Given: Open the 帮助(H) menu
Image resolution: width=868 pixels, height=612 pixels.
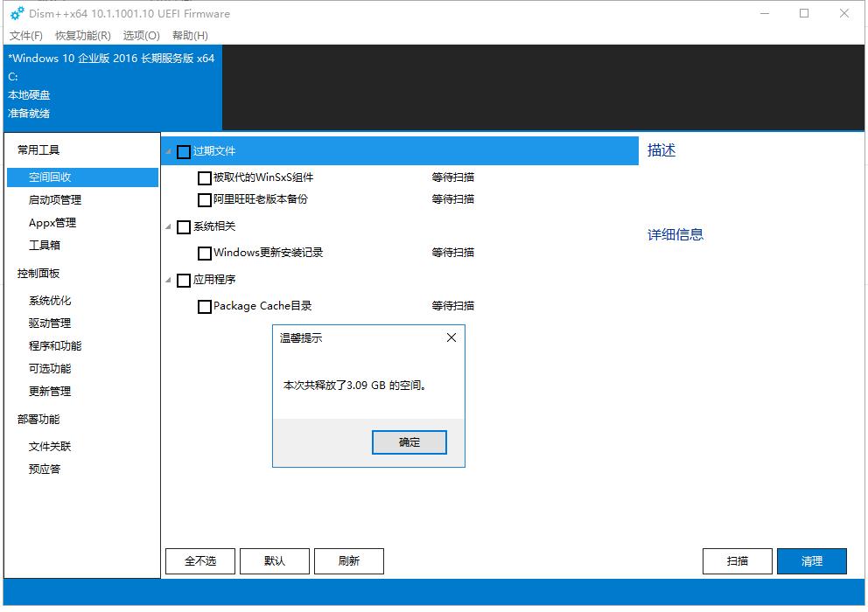Looking at the screenshot, I should (188, 36).
